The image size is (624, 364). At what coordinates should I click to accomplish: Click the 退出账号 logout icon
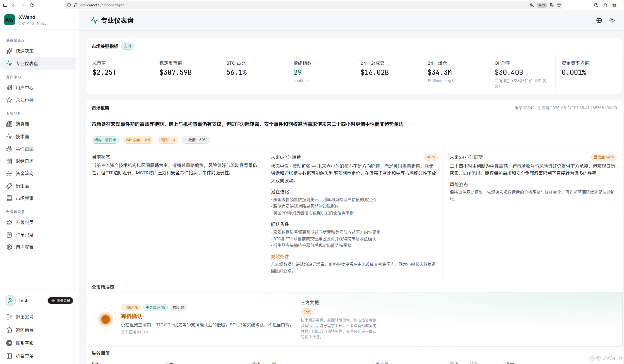coord(9,317)
